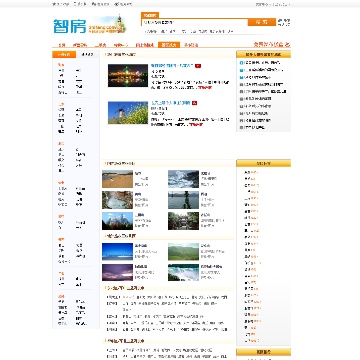Image resolution: width=360 pixels, height=360 pixels.
Task: Click red badge icon after windmill title
Action: [195, 103]
